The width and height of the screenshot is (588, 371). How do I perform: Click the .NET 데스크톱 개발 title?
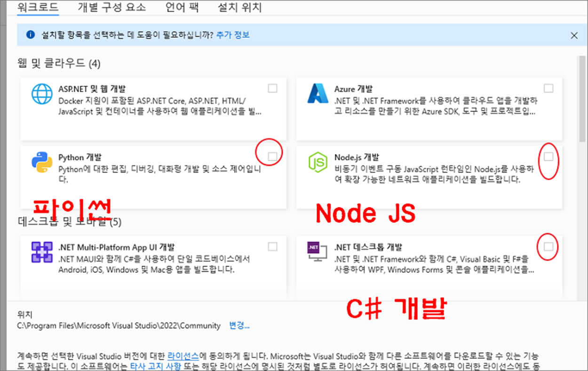(x=368, y=247)
